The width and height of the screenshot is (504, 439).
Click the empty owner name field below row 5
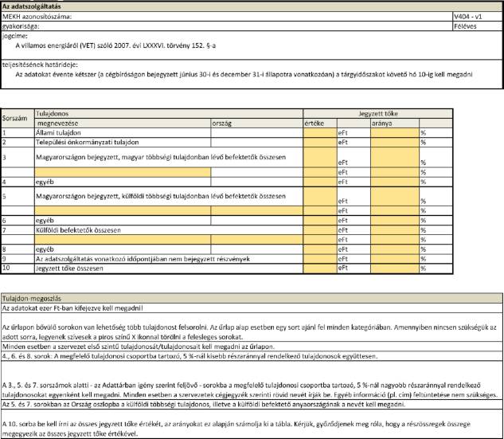tap(123, 211)
